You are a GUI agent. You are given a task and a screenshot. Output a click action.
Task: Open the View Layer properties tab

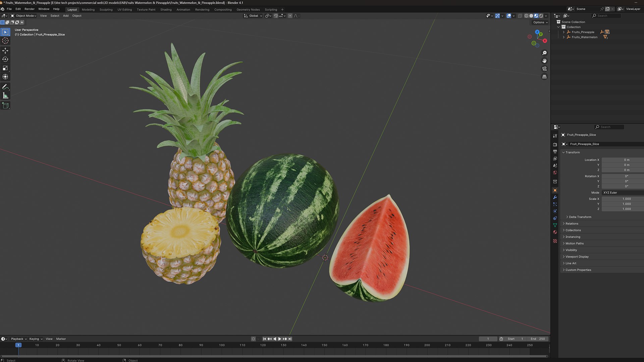click(x=555, y=159)
